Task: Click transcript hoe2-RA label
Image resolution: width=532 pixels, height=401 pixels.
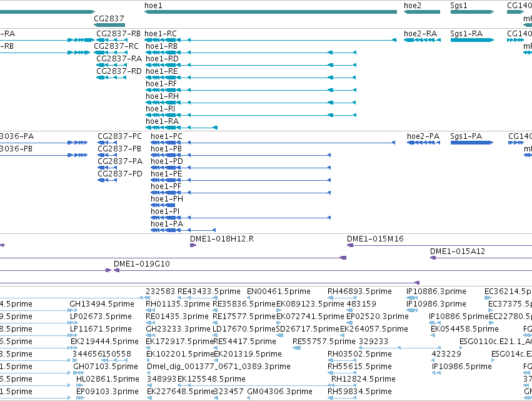Action: coord(420,34)
